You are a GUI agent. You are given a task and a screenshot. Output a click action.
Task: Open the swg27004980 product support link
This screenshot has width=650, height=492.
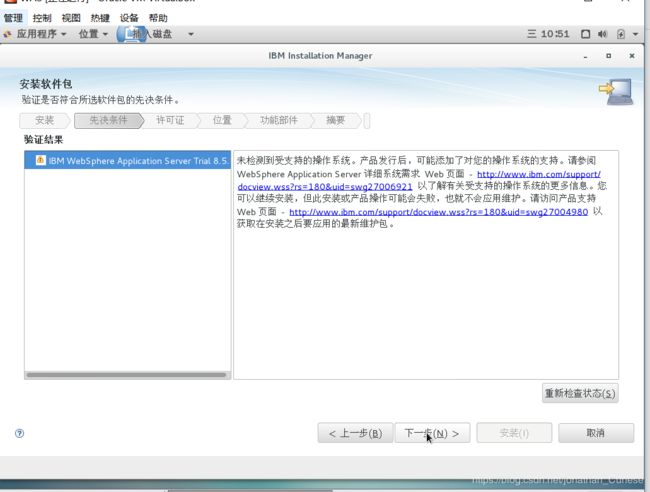pos(439,212)
